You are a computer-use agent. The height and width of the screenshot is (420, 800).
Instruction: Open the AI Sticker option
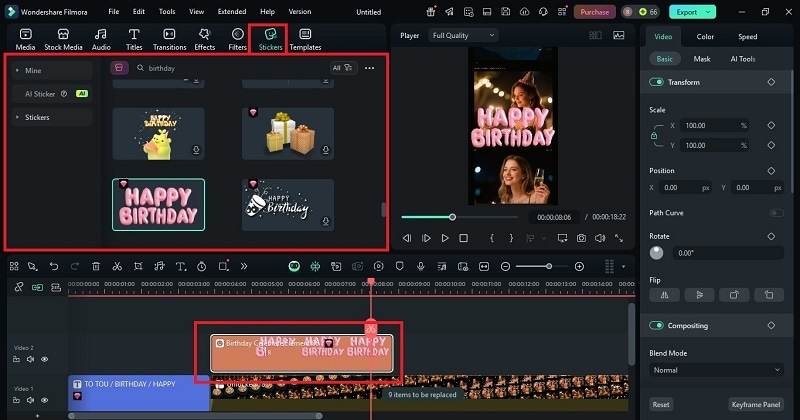pyautogui.click(x=52, y=94)
